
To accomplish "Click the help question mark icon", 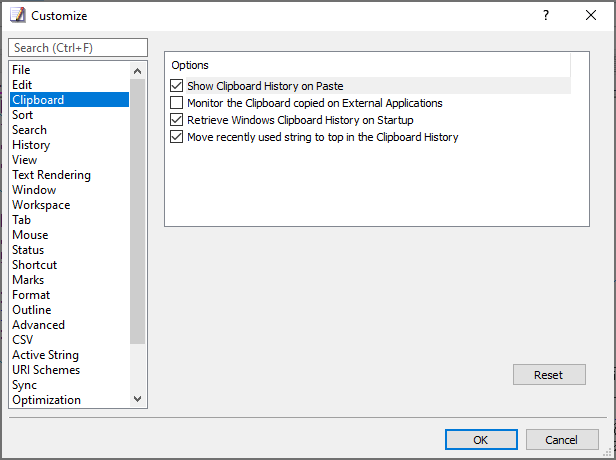I will coord(546,15).
